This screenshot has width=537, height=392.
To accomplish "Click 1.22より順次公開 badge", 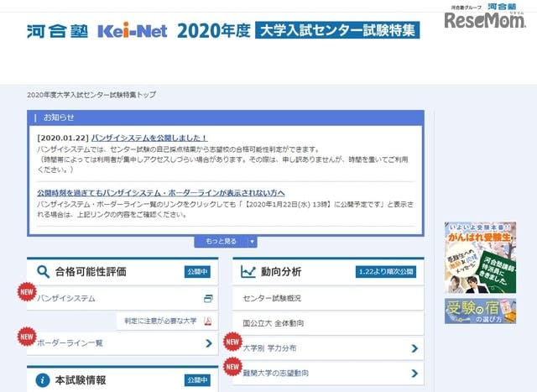I will [x=386, y=272].
